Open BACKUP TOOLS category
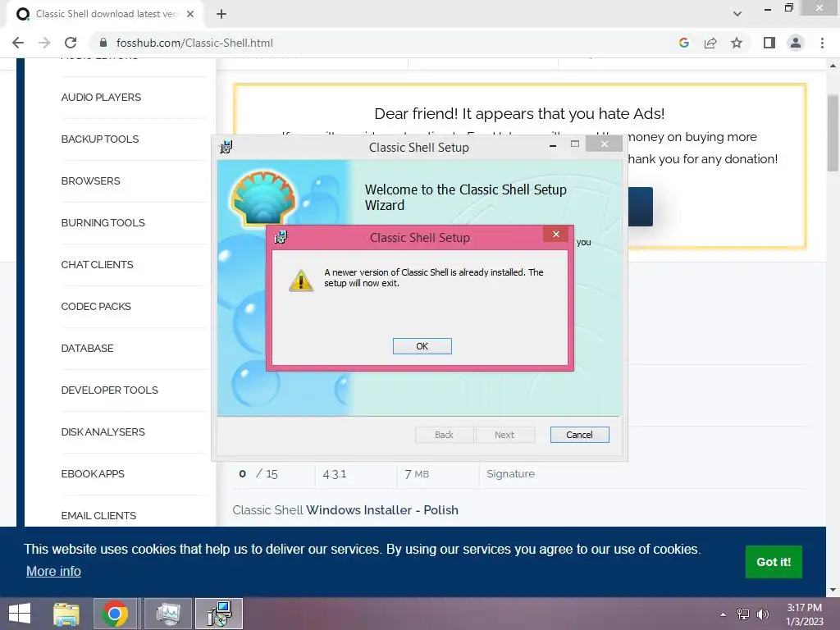This screenshot has width=840, height=630. tap(100, 139)
